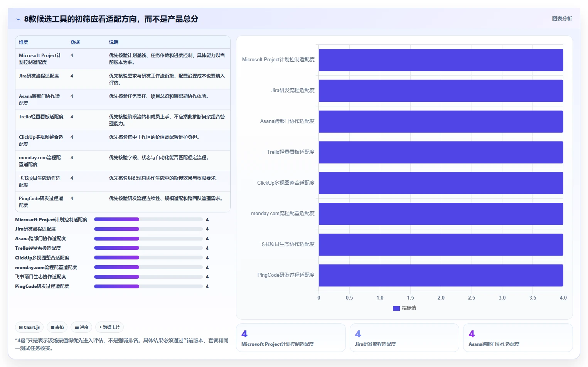Select Jira研发流程适配度 in the table
The image size is (588, 367).
tap(39, 76)
